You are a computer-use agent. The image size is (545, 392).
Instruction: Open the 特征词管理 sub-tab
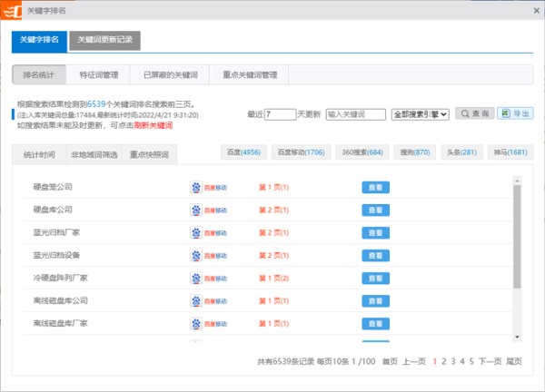tap(99, 74)
